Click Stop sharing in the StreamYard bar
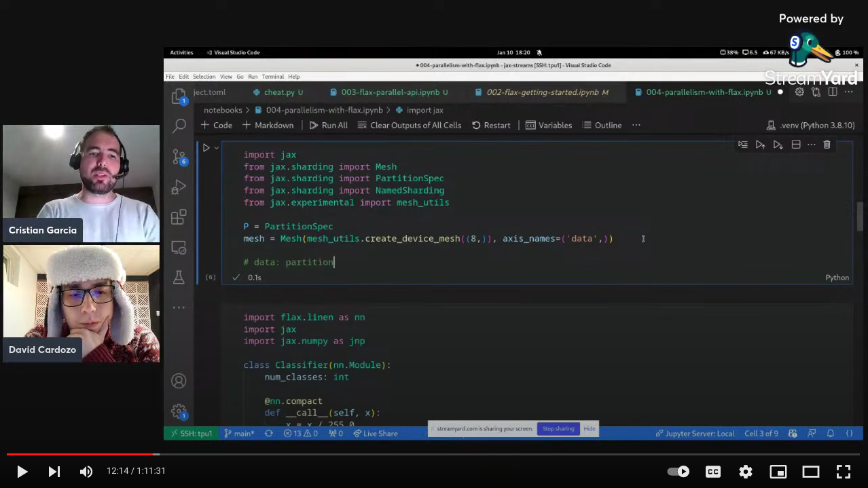Screen dimensions: 868x488 point(558,428)
